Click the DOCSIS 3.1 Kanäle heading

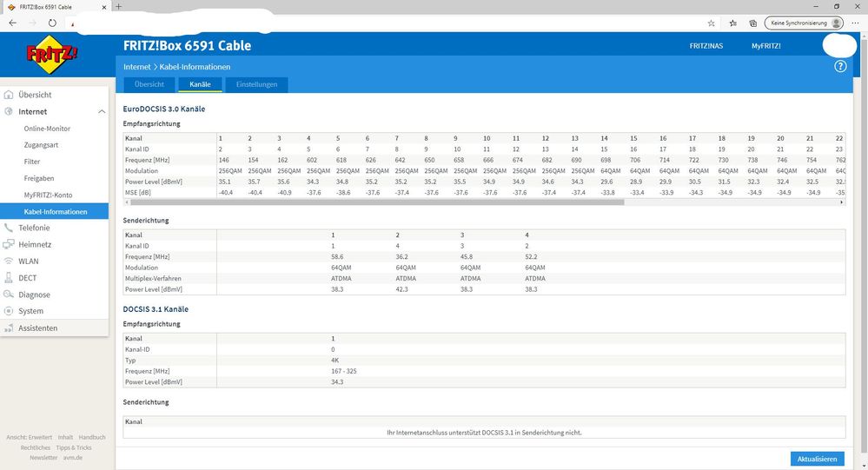pyautogui.click(x=156, y=309)
